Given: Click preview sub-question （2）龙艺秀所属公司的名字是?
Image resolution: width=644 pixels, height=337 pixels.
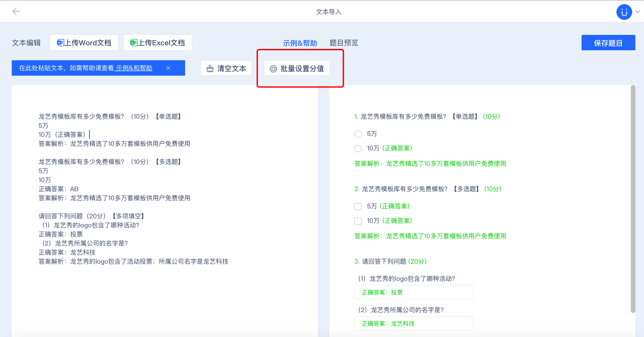Looking at the screenshot, I should (400, 310).
